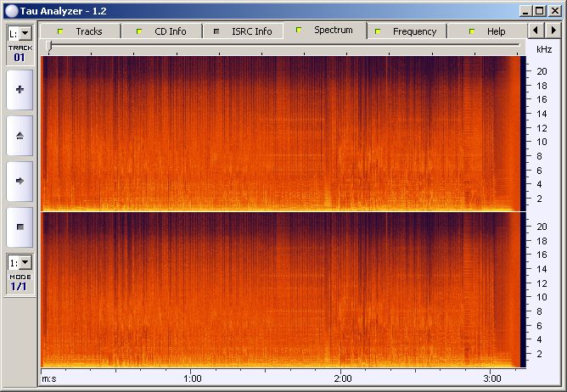The height and width of the screenshot is (392, 567).
Task: Click the Tau Analyzer title bar icon
Action: click(x=12, y=11)
